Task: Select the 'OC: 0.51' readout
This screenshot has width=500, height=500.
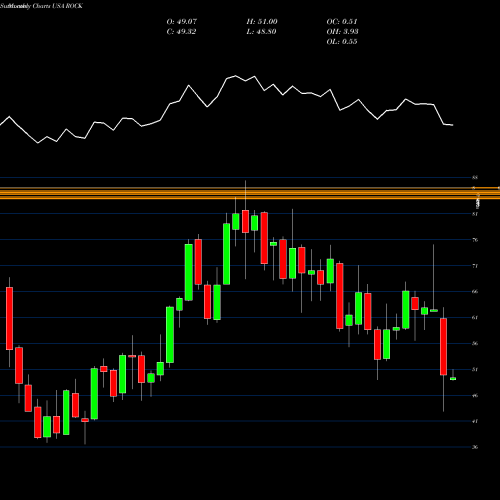Action: [342, 22]
